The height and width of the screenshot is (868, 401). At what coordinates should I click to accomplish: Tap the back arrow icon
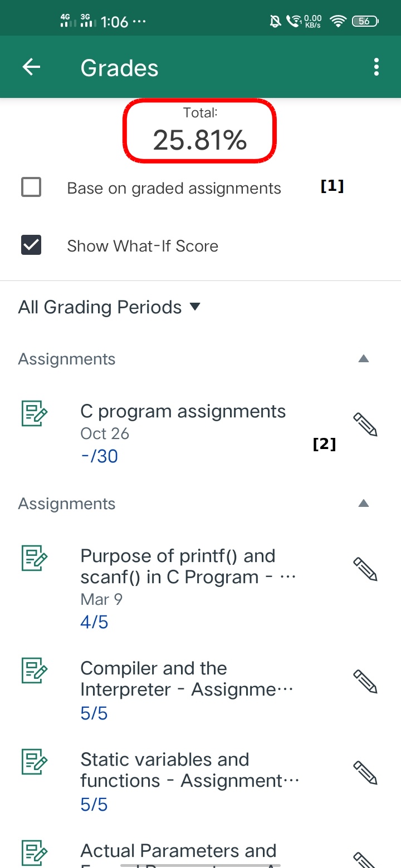pos(31,67)
